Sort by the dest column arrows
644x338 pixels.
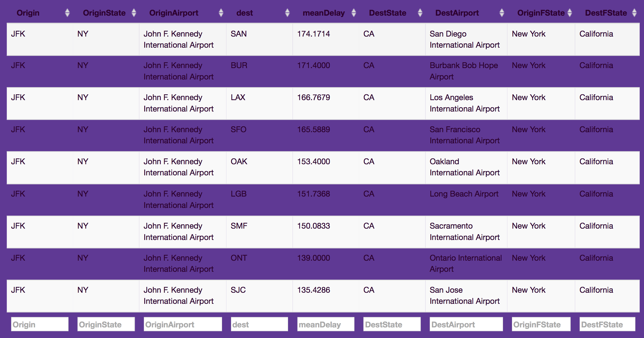click(287, 13)
